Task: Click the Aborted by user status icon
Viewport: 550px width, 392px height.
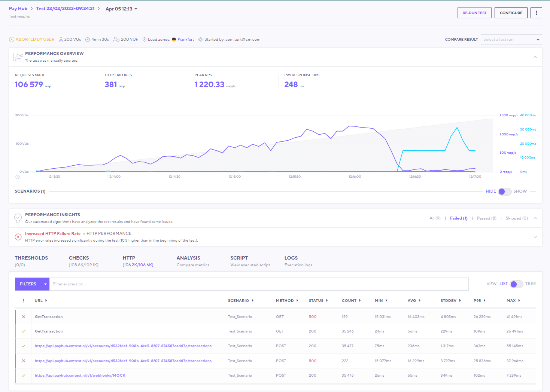Action: [x=12, y=40]
